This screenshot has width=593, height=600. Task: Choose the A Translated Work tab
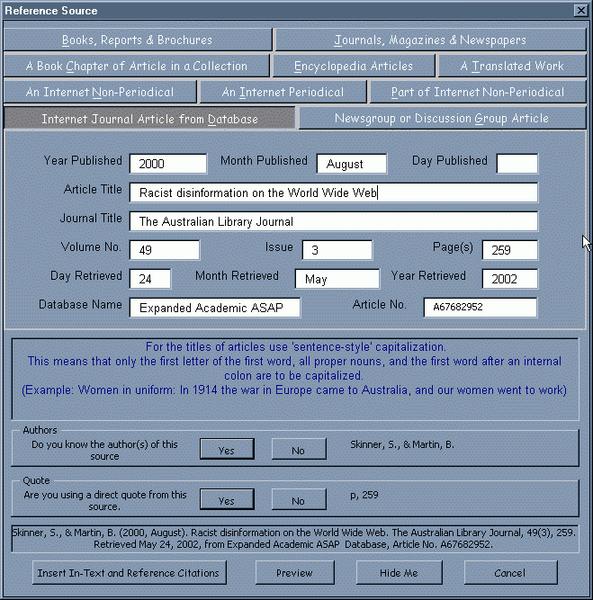click(x=512, y=66)
